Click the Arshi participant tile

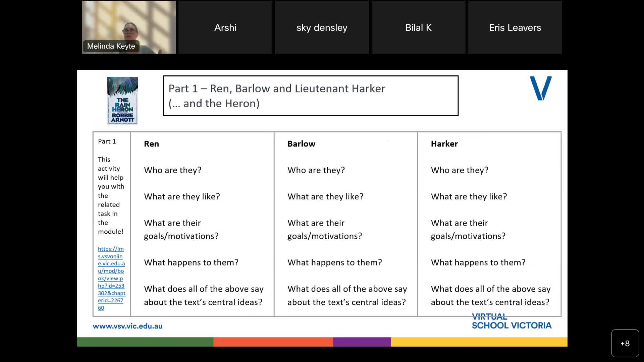225,27
